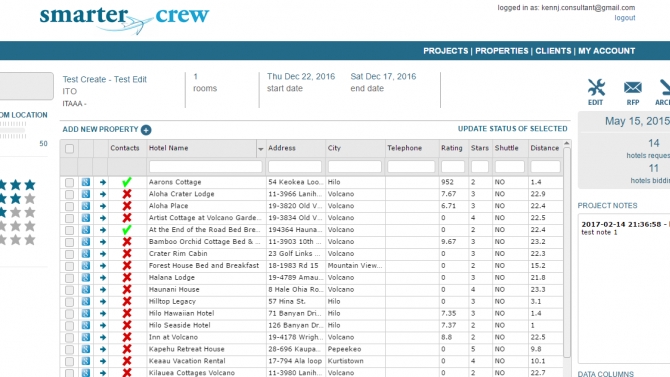Click red X contact icon for Aloha Crater Lodge
Image resolution: width=670 pixels, height=377 pixels.
(x=127, y=194)
